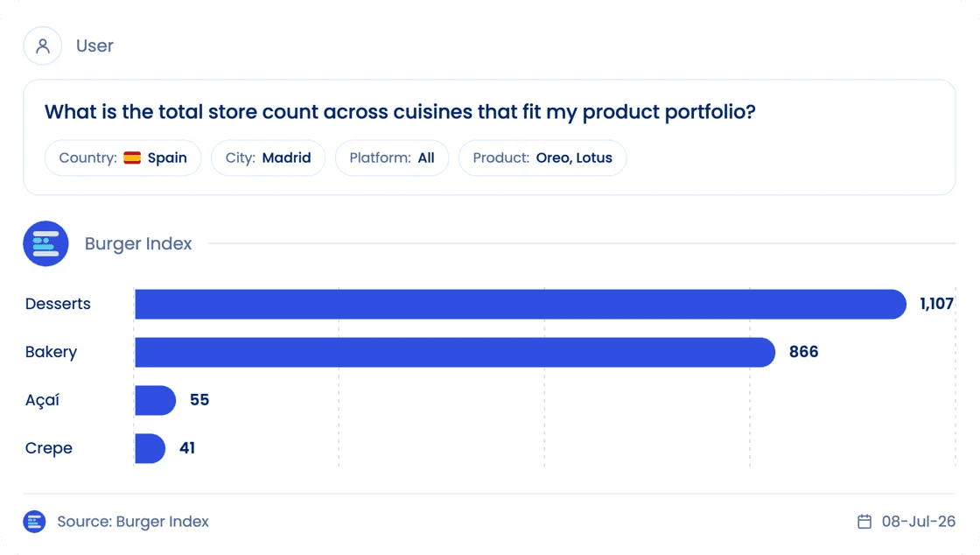980x555 pixels.
Task: Click the store count question text
Action: pos(400,112)
